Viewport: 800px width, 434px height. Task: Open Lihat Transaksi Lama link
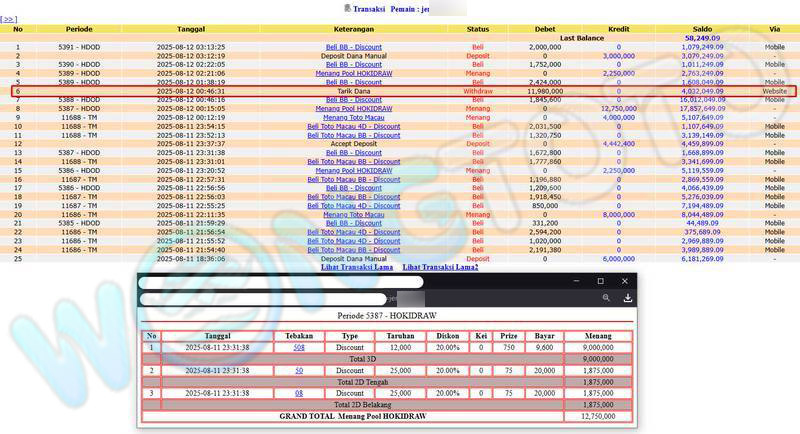pos(356,267)
